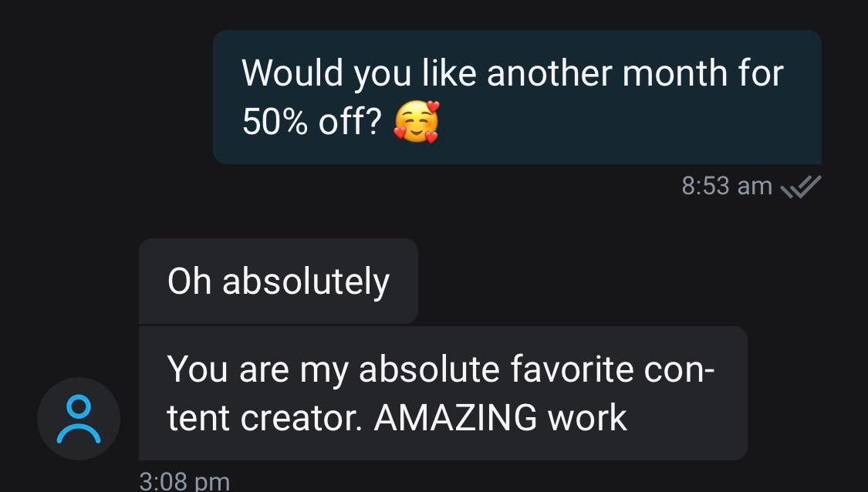868x492 pixels.
Task: Tap the smiling face with hearts emoji
Action: pyautogui.click(x=417, y=120)
